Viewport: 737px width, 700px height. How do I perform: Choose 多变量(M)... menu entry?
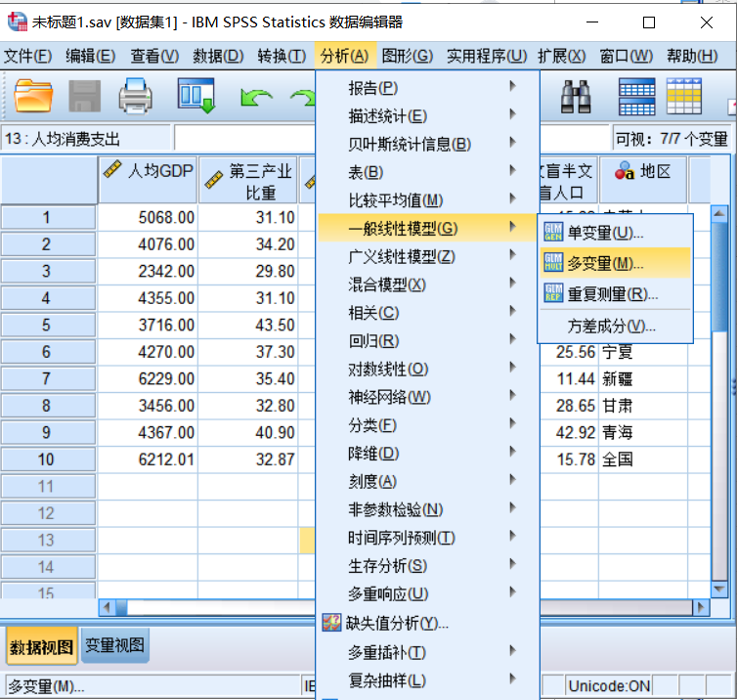tap(615, 263)
